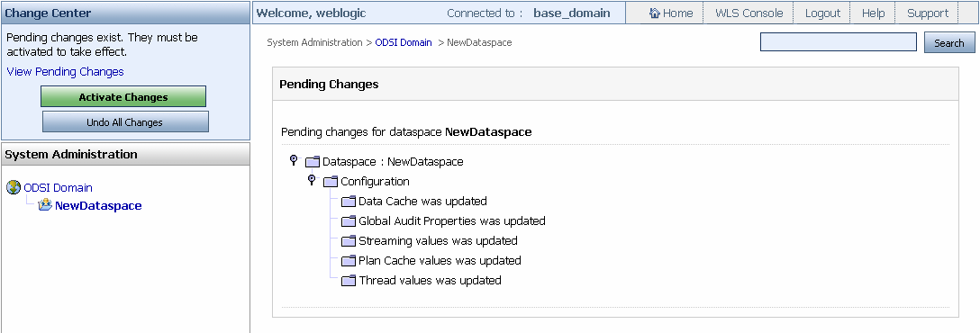Open the View Pending Changes link

[x=65, y=72]
